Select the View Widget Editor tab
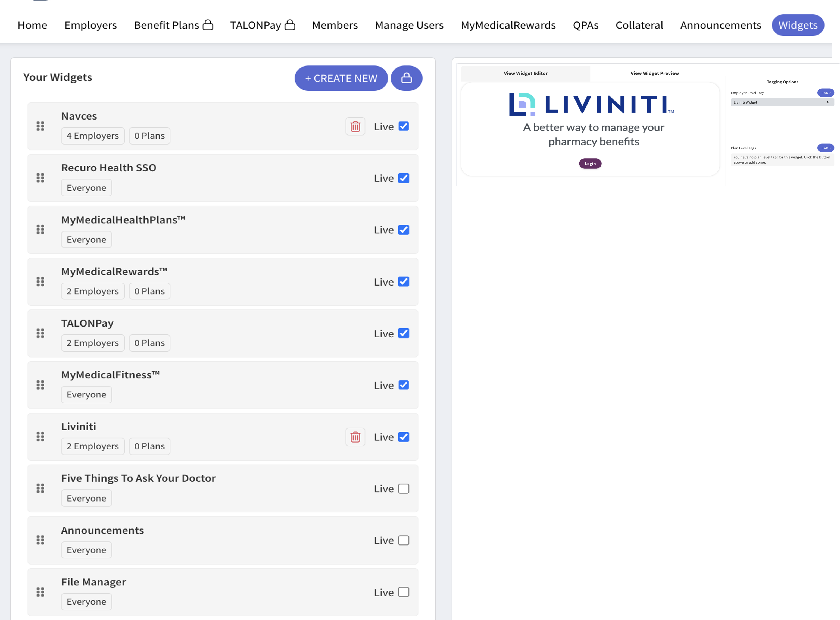The image size is (840, 620). point(525,73)
